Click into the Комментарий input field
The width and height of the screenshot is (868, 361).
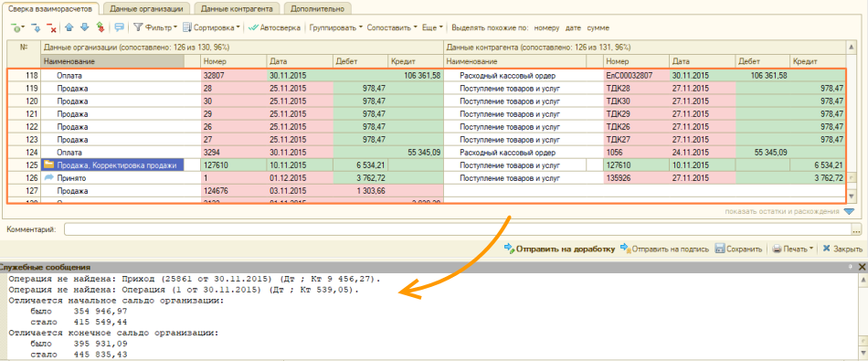pos(458,229)
